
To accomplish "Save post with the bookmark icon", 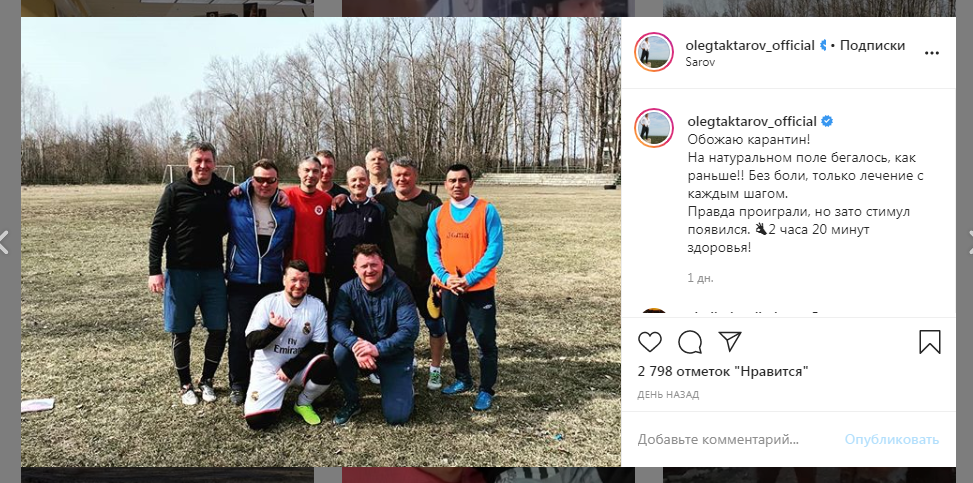I will 930,341.
